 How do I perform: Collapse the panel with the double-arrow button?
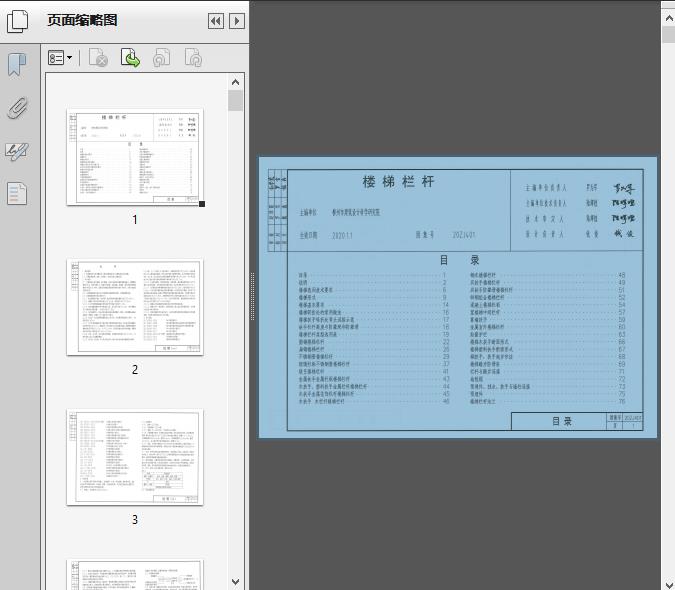215,21
